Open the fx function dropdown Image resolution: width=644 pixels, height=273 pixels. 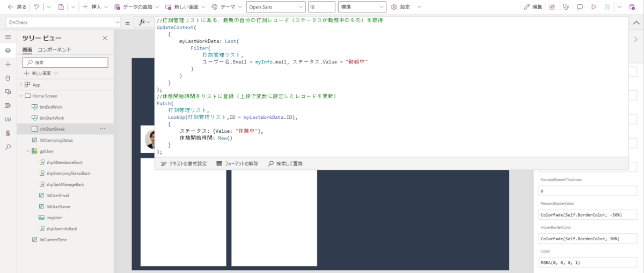tap(145, 23)
